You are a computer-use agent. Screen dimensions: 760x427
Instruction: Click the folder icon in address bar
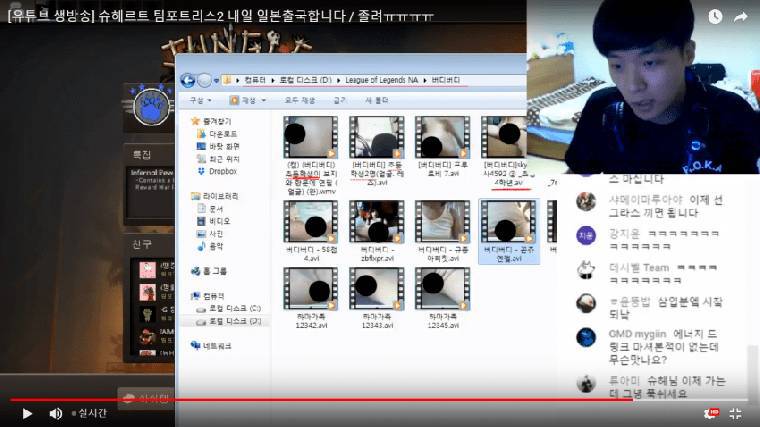226,80
